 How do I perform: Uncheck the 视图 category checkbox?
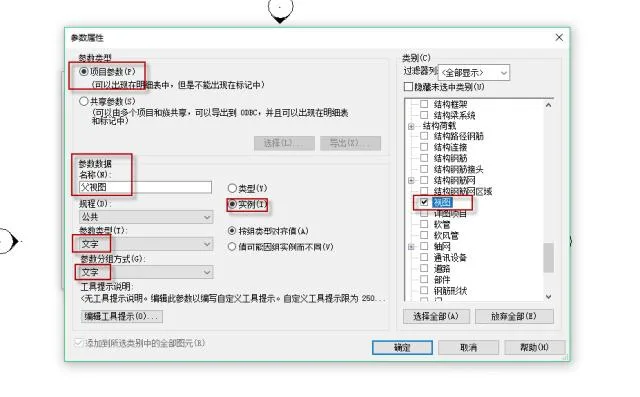coord(424,202)
